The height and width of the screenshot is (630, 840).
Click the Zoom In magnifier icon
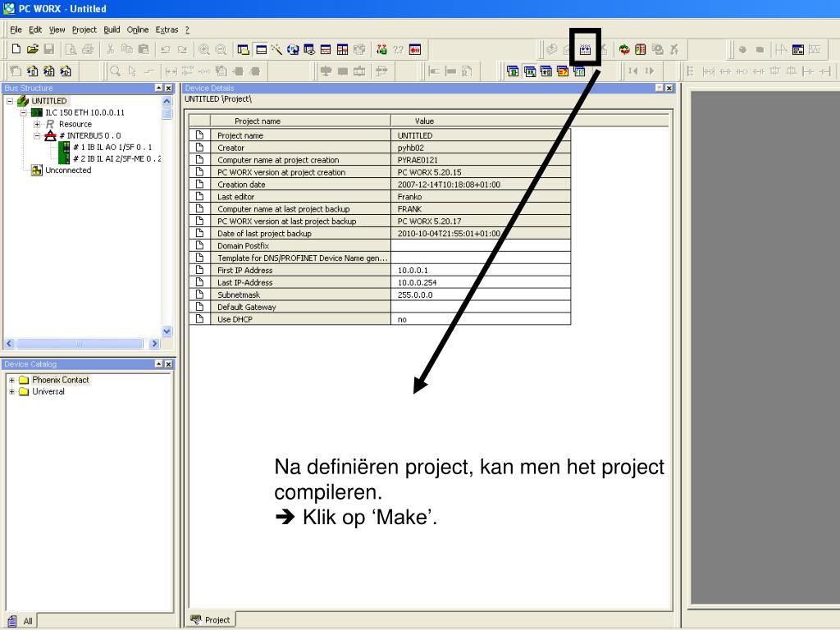204,49
